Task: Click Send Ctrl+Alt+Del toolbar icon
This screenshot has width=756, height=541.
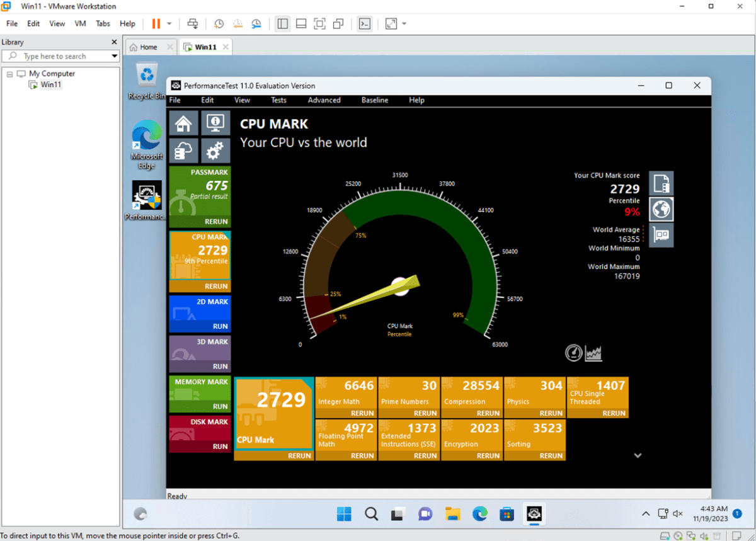Action: click(193, 24)
